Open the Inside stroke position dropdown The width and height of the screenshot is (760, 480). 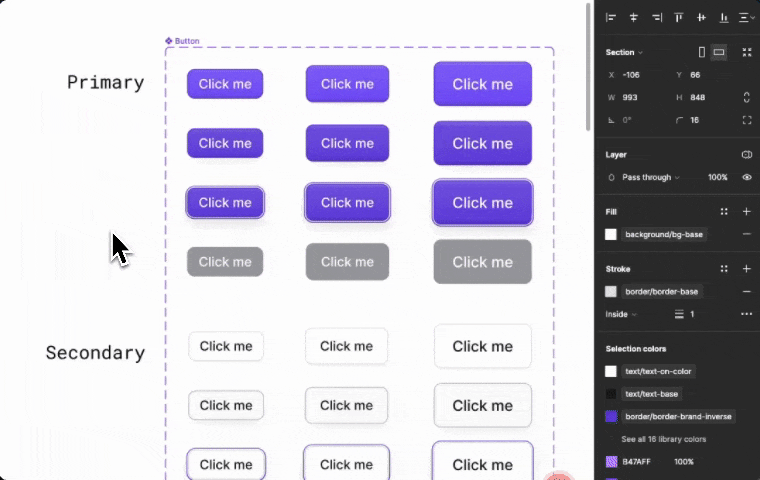pyautogui.click(x=621, y=314)
